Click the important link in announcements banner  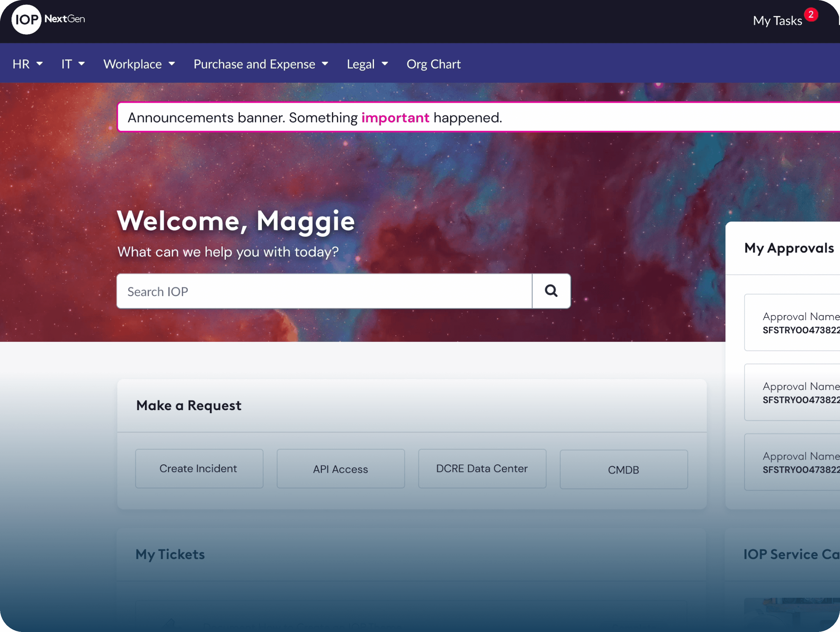pyautogui.click(x=395, y=118)
